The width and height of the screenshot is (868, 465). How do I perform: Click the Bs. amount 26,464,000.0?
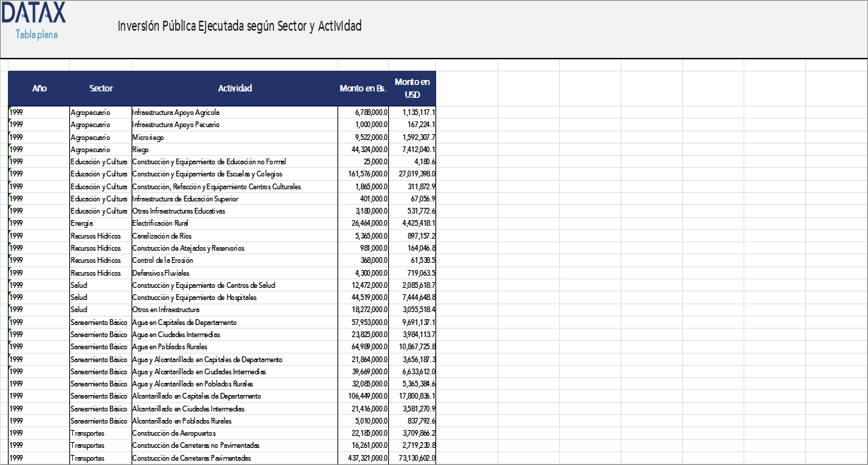tap(363, 223)
